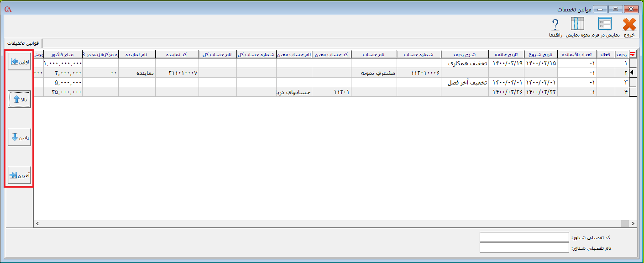
Task: Click the تاریخ شروع column header
Action: [540, 54]
